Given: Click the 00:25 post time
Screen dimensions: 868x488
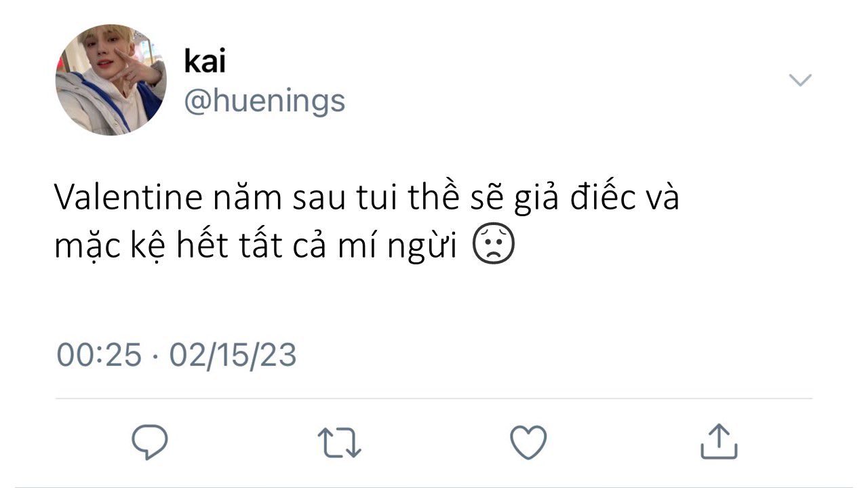Looking at the screenshot, I should pos(99,355).
